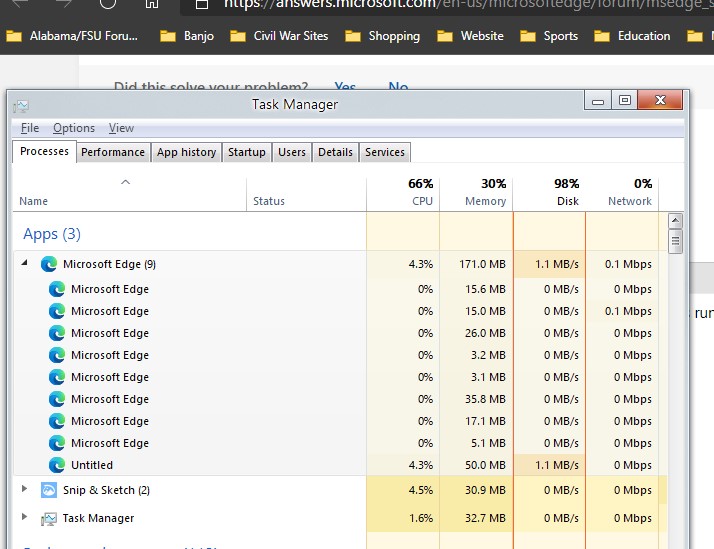This screenshot has height=549, width=714.
Task: Sort by the Status column header
Action: click(306, 193)
